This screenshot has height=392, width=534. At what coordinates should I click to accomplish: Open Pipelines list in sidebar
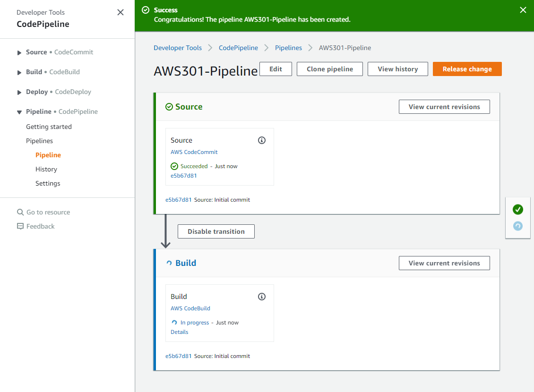pos(40,141)
